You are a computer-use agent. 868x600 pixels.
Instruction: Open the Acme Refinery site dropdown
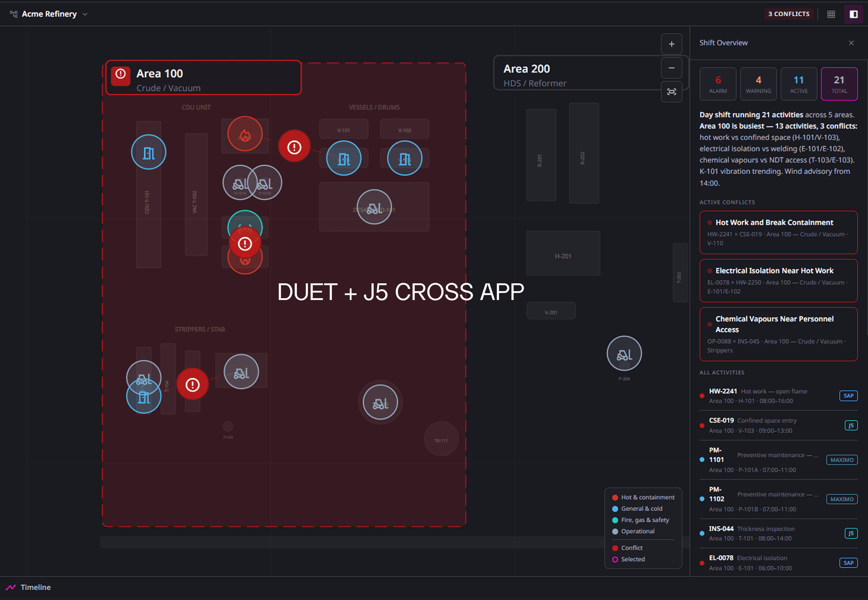pos(49,14)
